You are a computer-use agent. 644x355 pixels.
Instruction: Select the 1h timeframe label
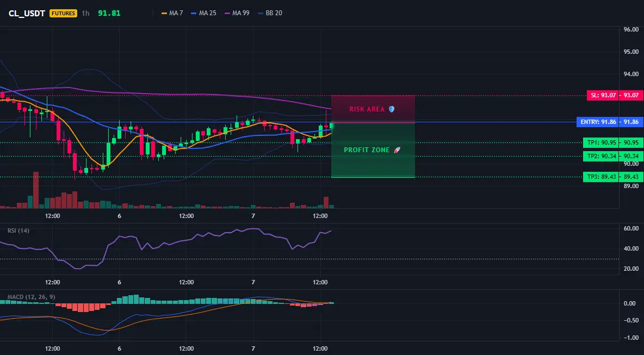tap(85, 13)
